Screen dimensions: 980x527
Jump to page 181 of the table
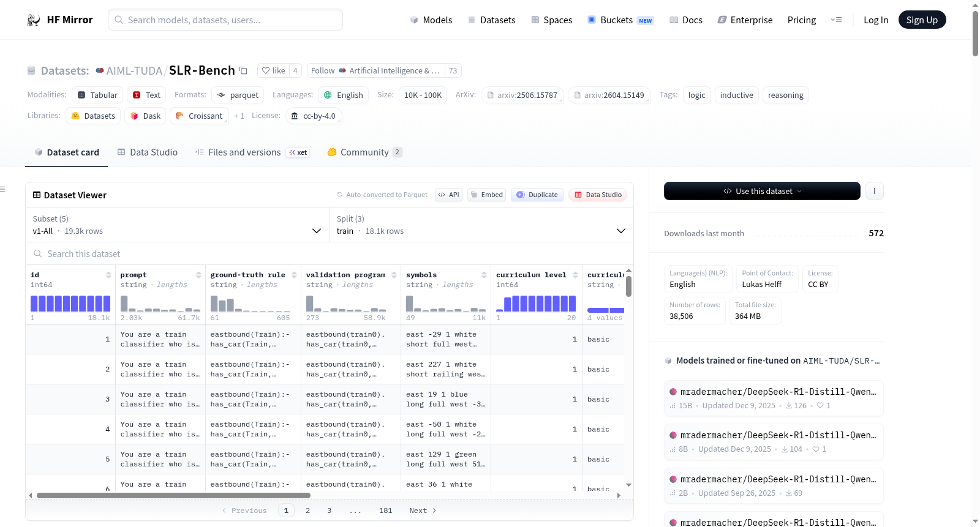click(x=385, y=510)
